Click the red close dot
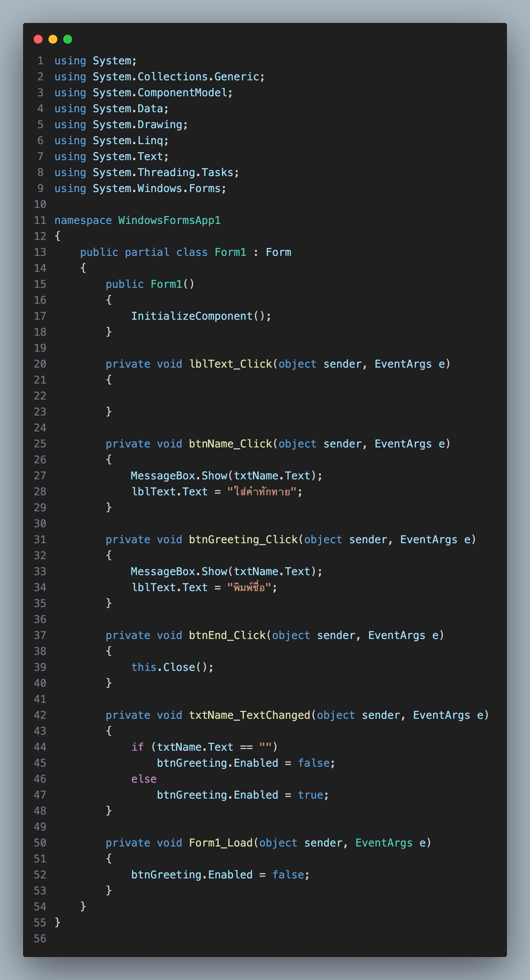 point(38,39)
